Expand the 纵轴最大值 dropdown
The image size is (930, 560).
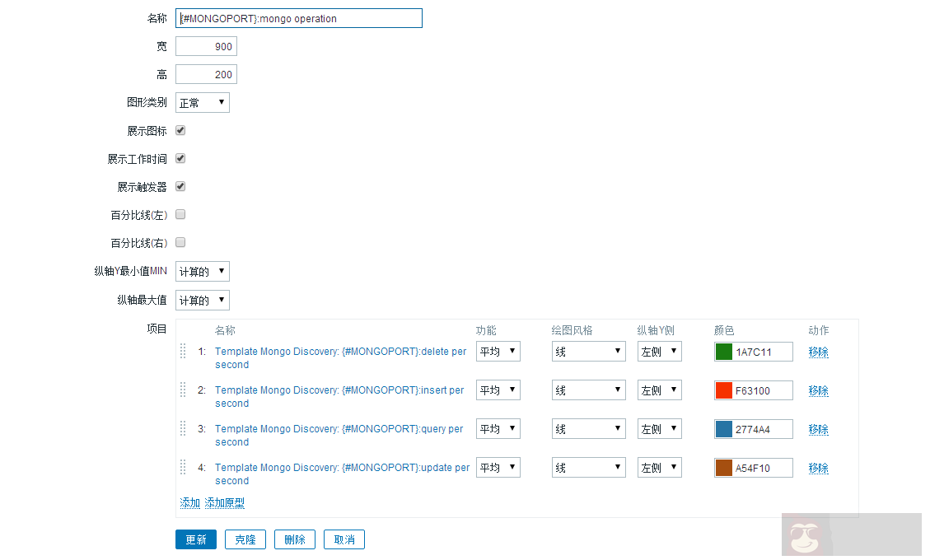[x=203, y=300]
